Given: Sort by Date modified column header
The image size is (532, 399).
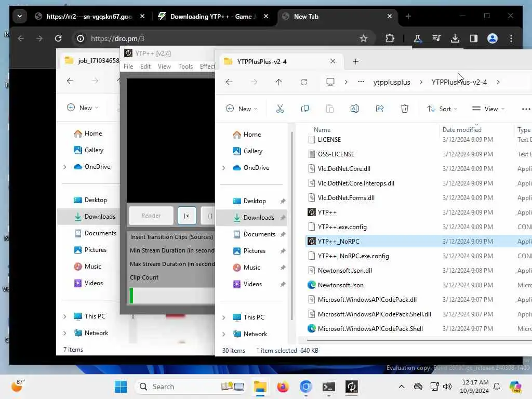Looking at the screenshot, I should pyautogui.click(x=461, y=129).
